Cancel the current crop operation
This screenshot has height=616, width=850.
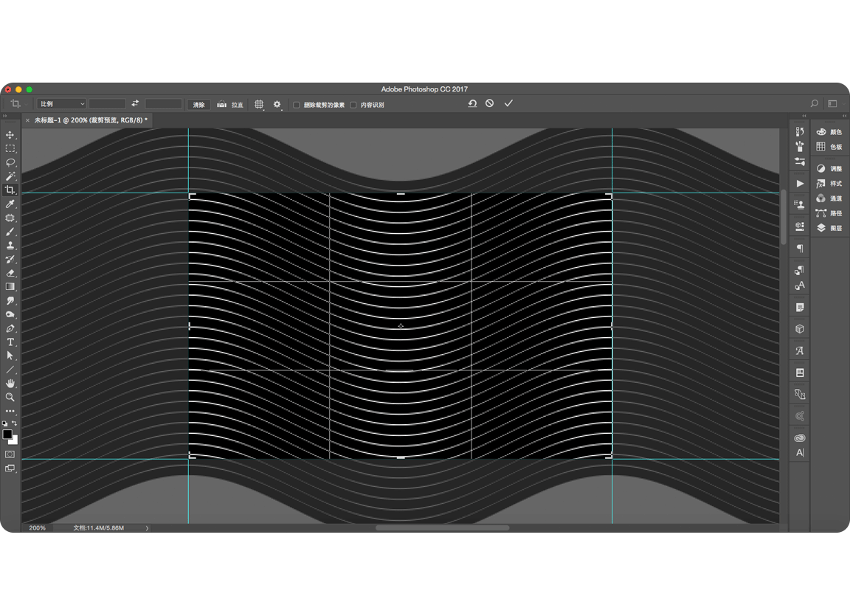(489, 103)
